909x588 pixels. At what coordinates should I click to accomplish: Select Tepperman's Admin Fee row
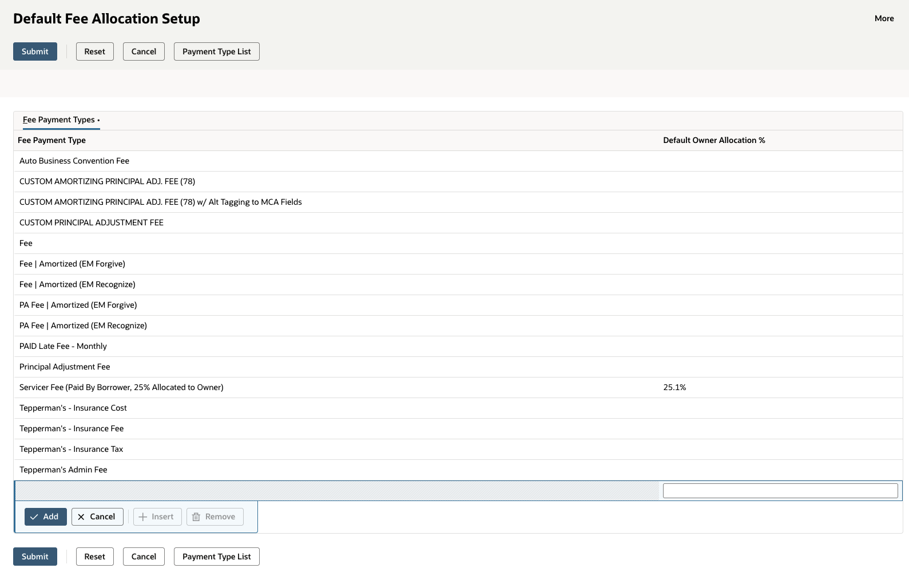click(458, 470)
